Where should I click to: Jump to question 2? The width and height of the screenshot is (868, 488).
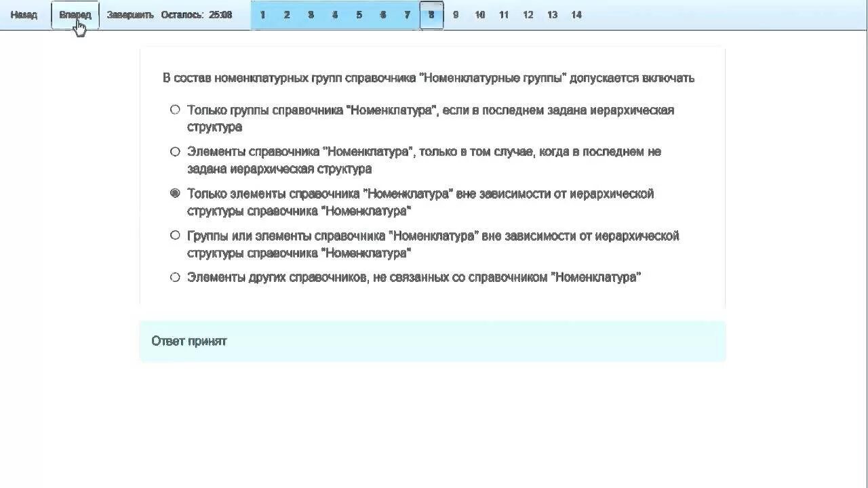point(287,15)
